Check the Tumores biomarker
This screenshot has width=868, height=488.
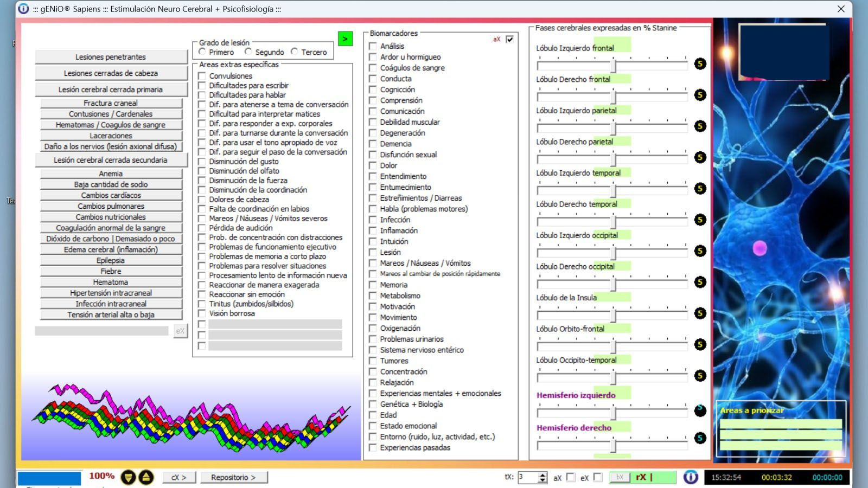pyautogui.click(x=373, y=361)
